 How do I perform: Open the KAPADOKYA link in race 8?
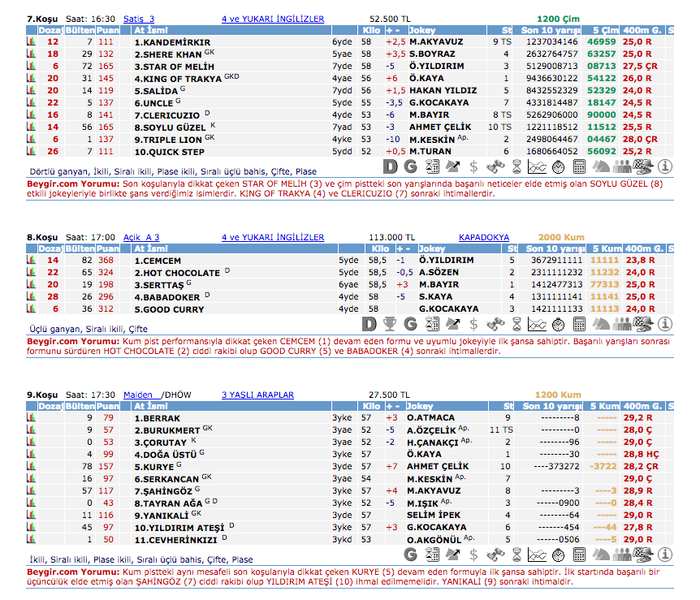pos(478,237)
